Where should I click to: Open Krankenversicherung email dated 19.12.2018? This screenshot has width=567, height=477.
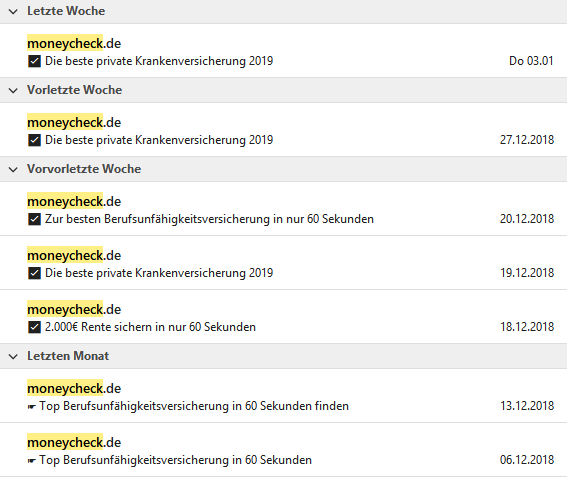(x=284, y=263)
